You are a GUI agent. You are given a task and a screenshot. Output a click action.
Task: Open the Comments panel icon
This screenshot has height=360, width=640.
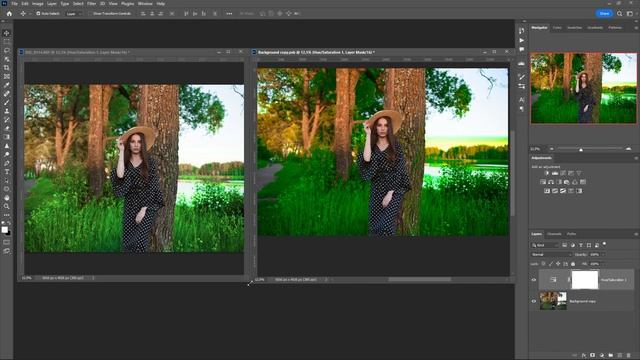point(522,49)
